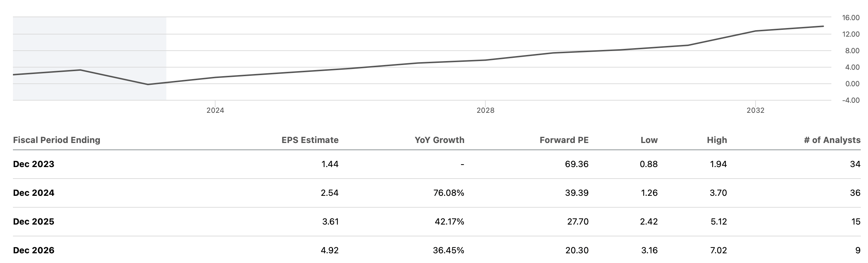
Task: Click the Dec 2025 fiscal period
Action: click(33, 222)
